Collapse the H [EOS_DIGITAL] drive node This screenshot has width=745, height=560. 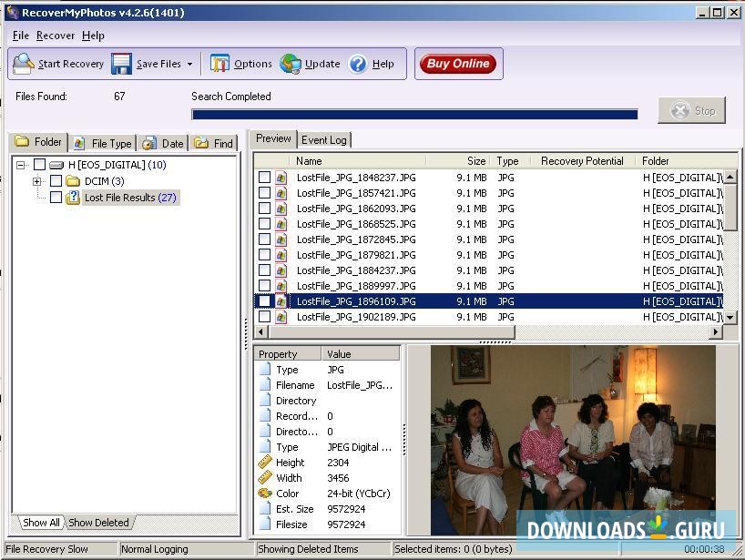click(21, 165)
